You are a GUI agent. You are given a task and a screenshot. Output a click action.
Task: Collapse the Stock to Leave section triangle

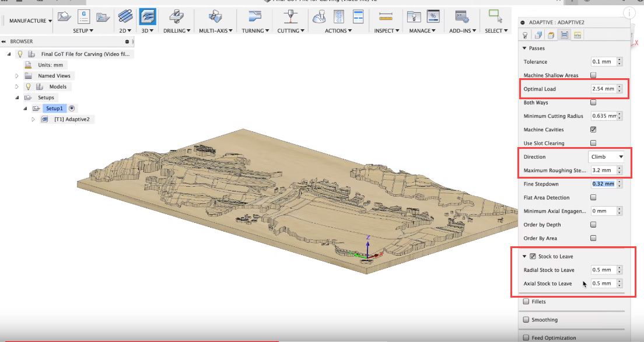pyautogui.click(x=524, y=256)
